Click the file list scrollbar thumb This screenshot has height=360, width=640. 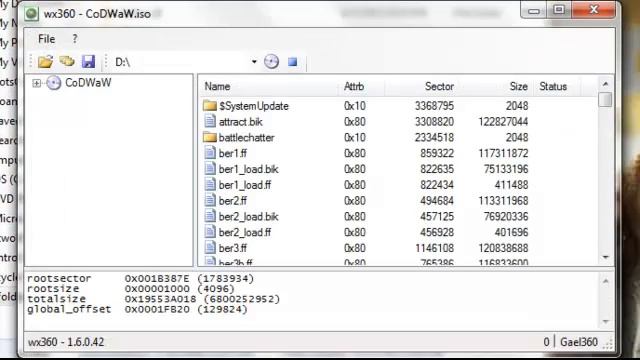point(606,99)
